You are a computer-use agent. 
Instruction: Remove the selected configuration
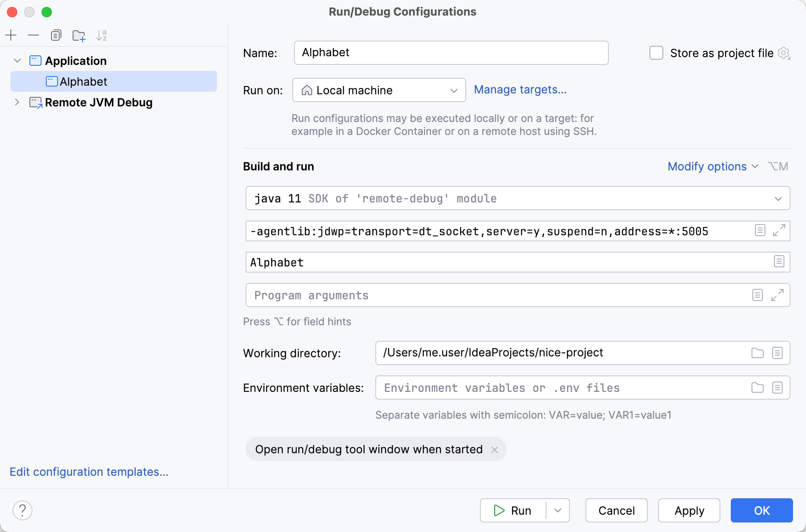click(33, 35)
